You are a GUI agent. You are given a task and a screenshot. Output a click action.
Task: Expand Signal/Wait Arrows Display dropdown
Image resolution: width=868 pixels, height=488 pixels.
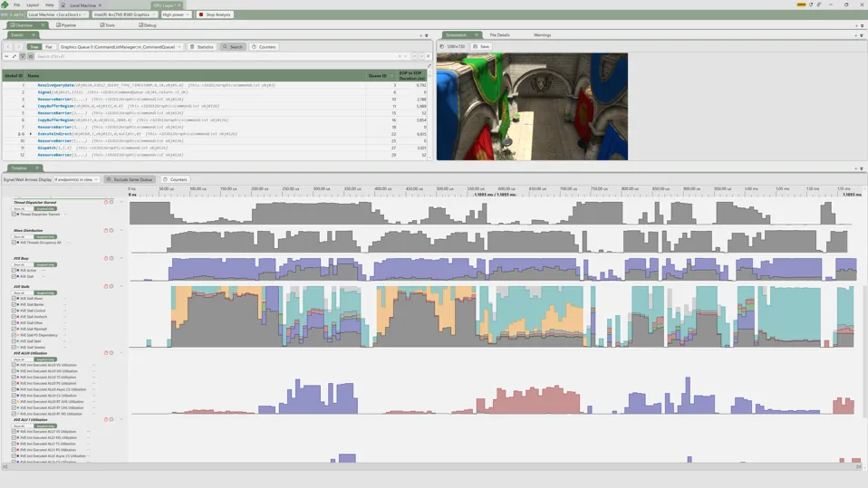[x=76, y=179]
